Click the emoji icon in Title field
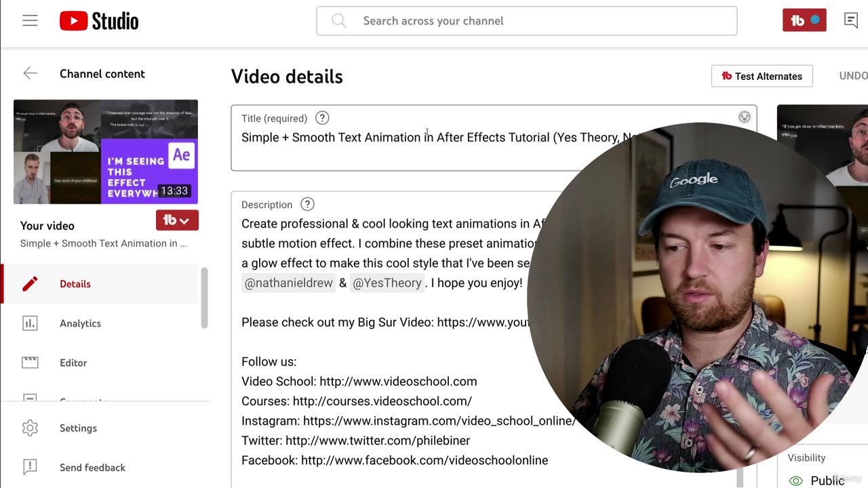Image resolution: width=868 pixels, height=488 pixels. tap(745, 117)
